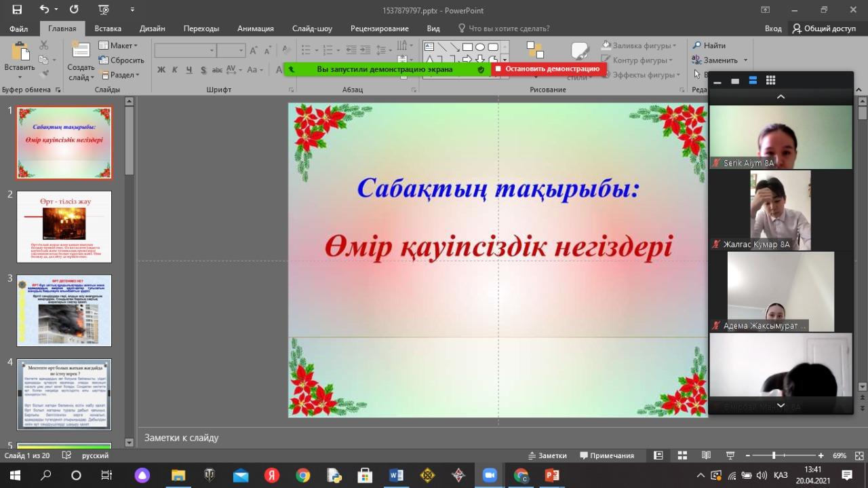The width and height of the screenshot is (868, 488).
Task: Start slideshow from beginning via quick access icon
Action: [x=103, y=10]
